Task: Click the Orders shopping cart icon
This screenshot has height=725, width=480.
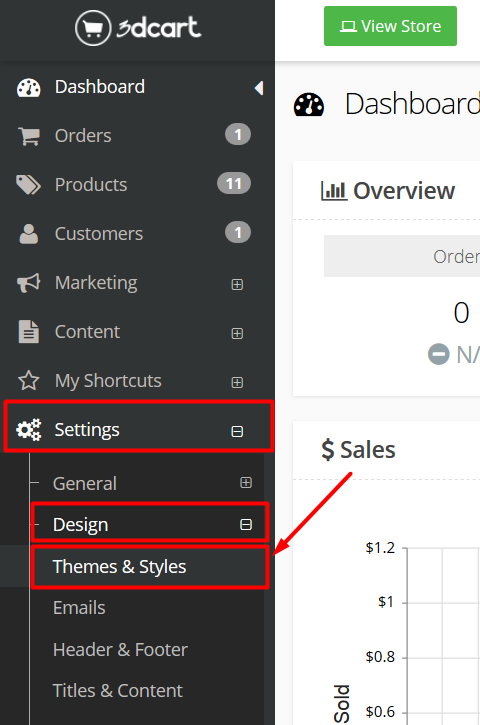Action: click(29, 136)
